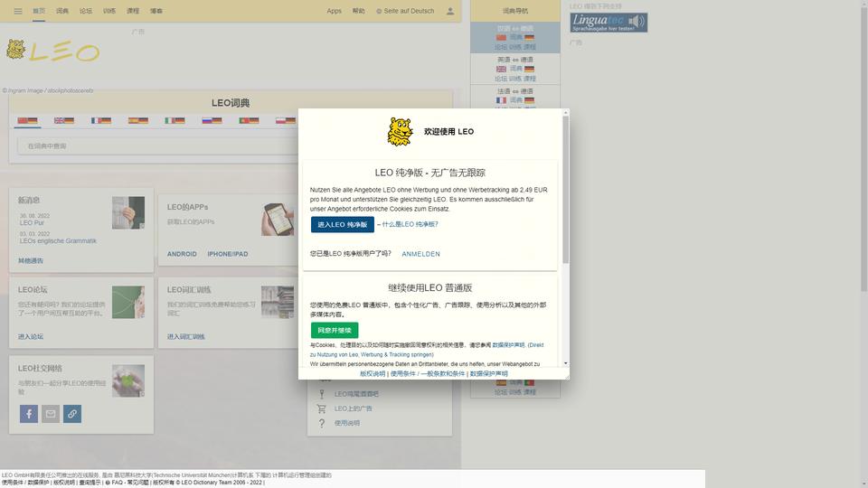This screenshot has height=488, width=868.
Task: Click the Linguatec speaker ad banner
Action: coord(609,23)
